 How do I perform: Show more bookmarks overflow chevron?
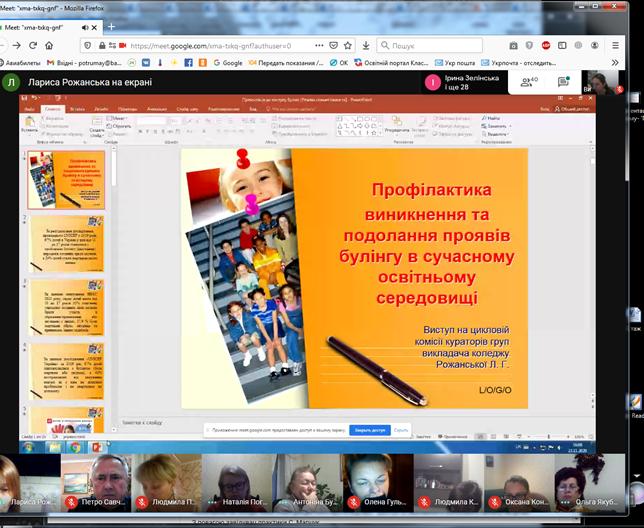click(x=615, y=63)
